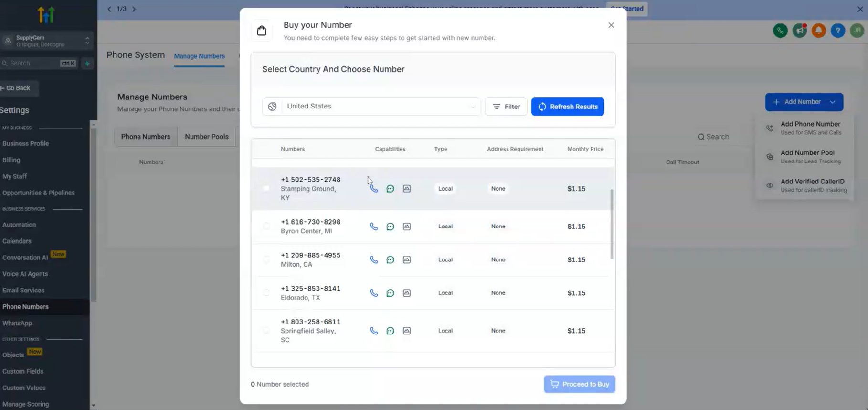The width and height of the screenshot is (868, 410).
Task: Click the SMS icon for +1 803-258-6811
Action: coord(390,331)
